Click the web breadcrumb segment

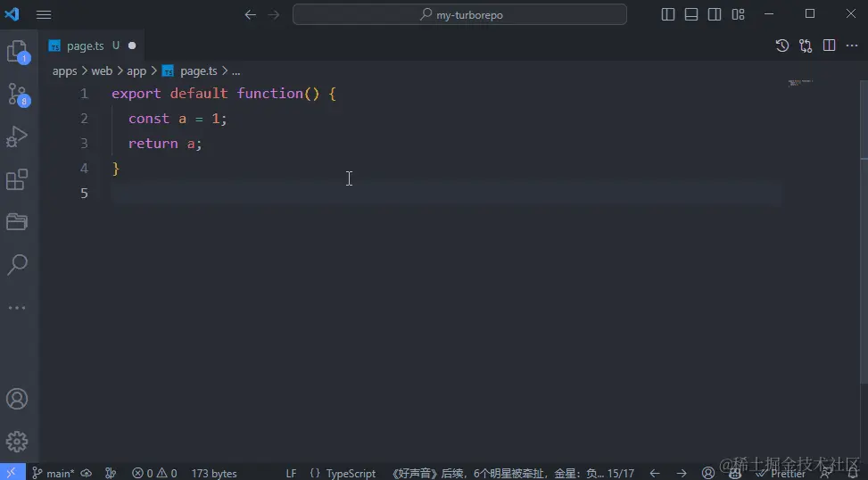coord(102,71)
